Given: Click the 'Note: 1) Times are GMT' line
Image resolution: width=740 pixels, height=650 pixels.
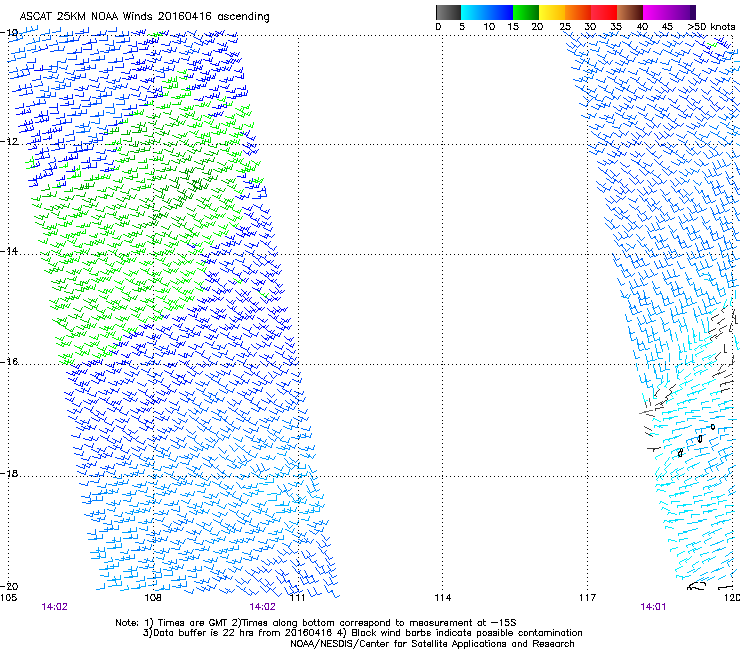Looking at the screenshot, I should (316, 623).
